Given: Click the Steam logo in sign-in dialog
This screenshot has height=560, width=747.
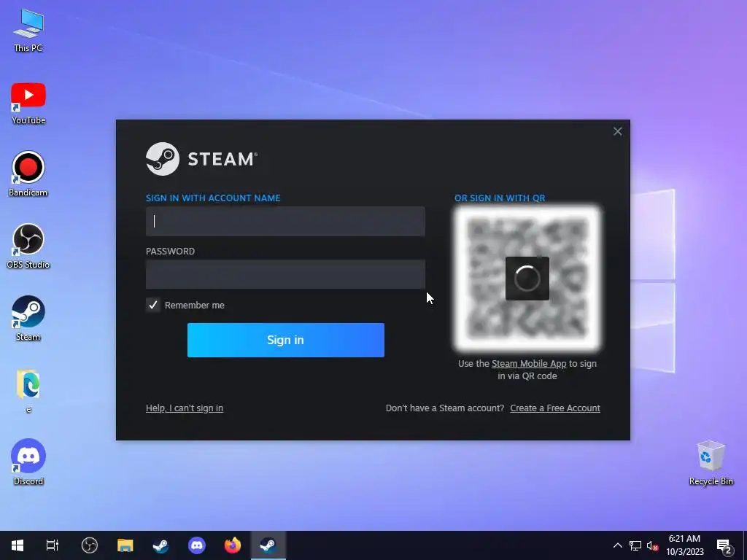Looking at the screenshot, I should point(201,159).
